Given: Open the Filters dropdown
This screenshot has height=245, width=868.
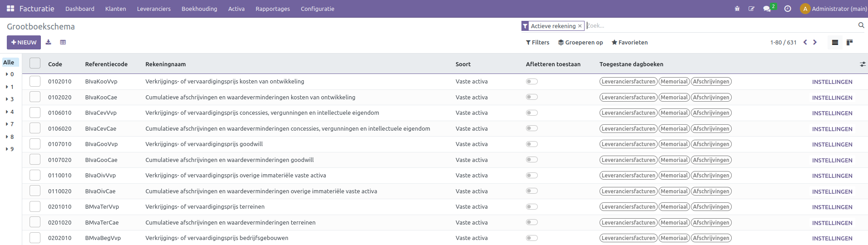Looking at the screenshot, I should click(537, 42).
